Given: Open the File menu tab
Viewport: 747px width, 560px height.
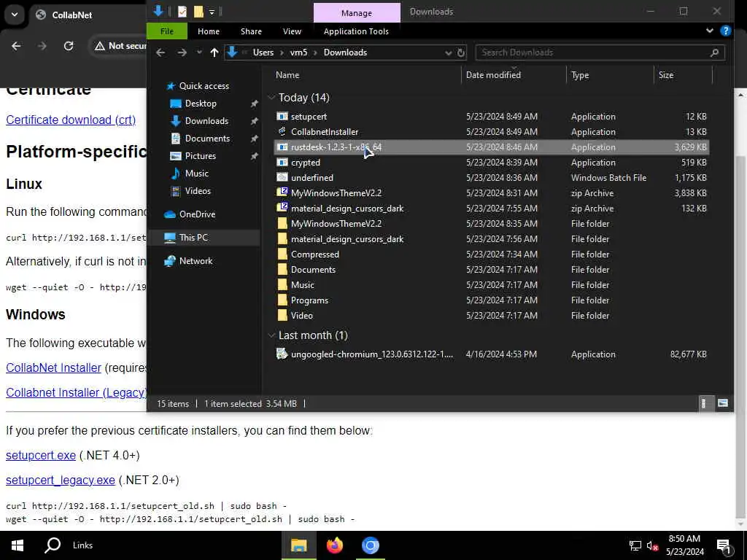Looking at the screenshot, I should (x=167, y=31).
